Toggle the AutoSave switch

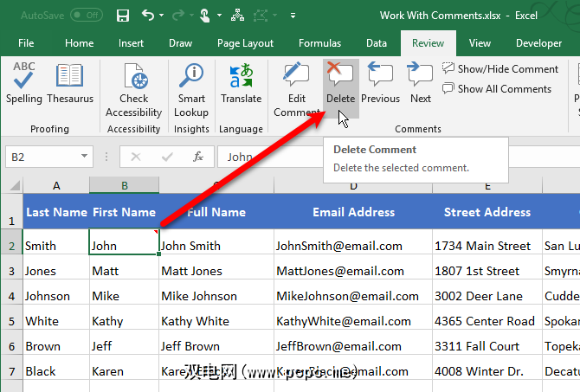tap(86, 16)
